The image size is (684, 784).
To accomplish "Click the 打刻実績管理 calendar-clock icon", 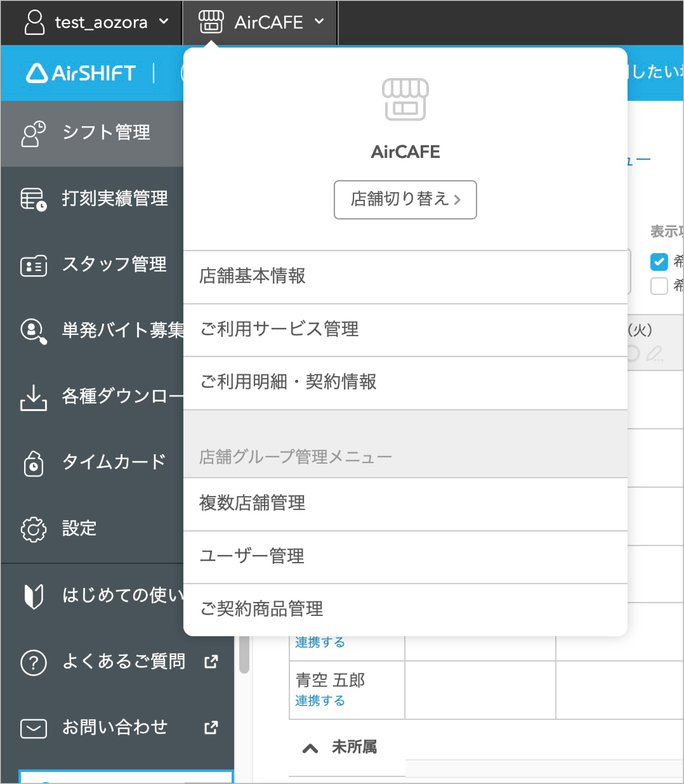I will point(33,199).
